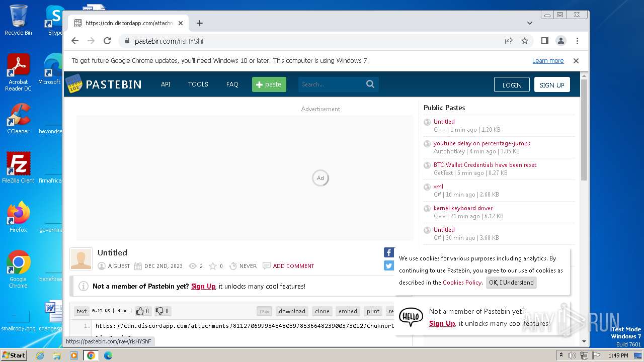Go back using Chrome back arrow
Viewport: 644px width, 362px height.
click(x=75, y=41)
